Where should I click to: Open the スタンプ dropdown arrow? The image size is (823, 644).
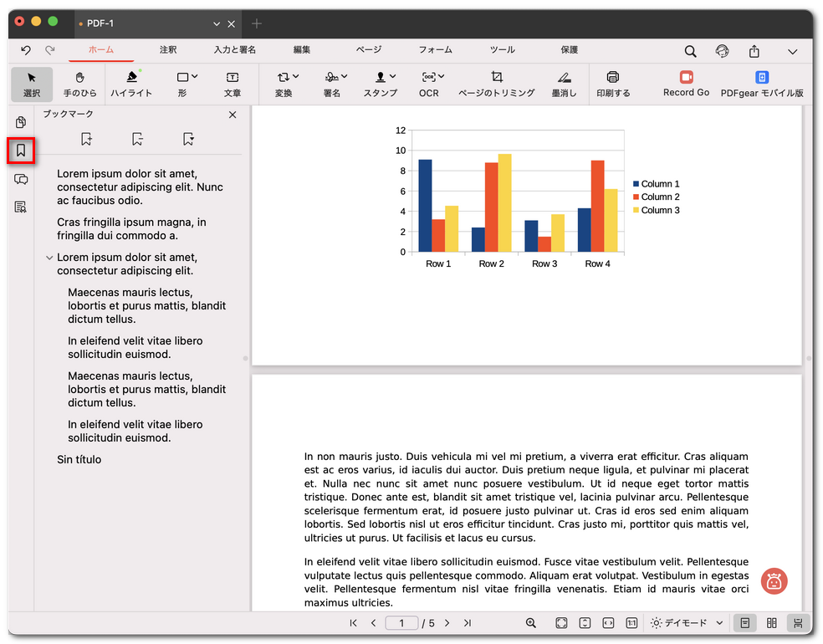[x=392, y=77]
